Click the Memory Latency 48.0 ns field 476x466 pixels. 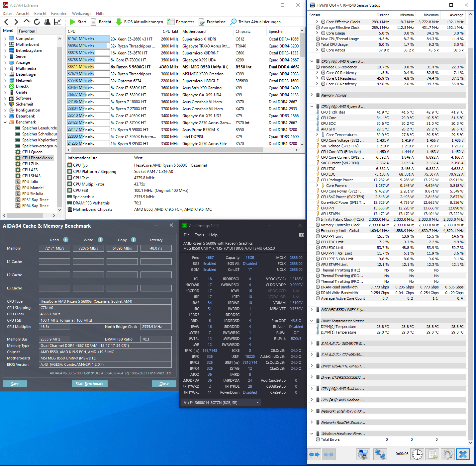(x=156, y=248)
